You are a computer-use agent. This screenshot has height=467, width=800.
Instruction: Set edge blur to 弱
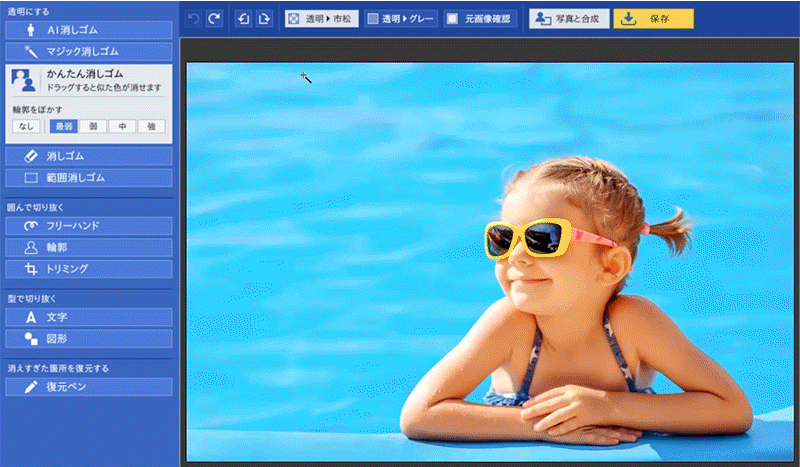pyautogui.click(x=93, y=126)
